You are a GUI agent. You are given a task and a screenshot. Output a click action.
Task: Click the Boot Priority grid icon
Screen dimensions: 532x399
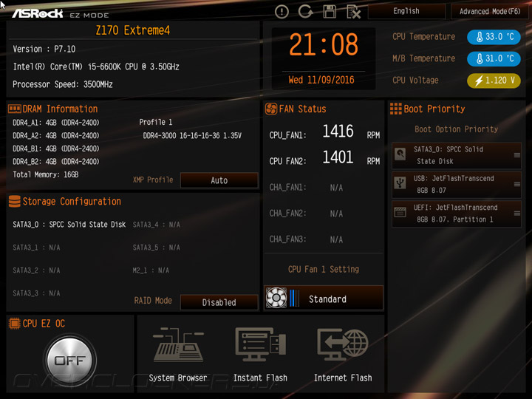coord(396,109)
